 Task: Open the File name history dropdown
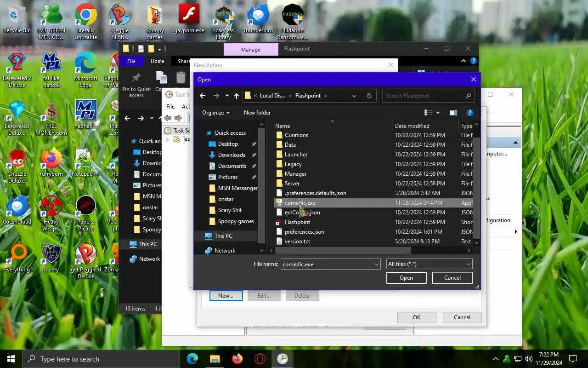coord(377,264)
